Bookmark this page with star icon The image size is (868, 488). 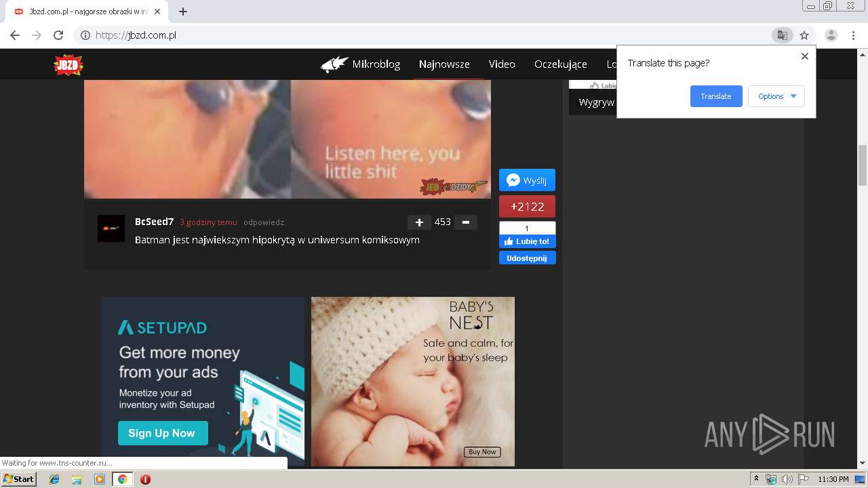[804, 35]
